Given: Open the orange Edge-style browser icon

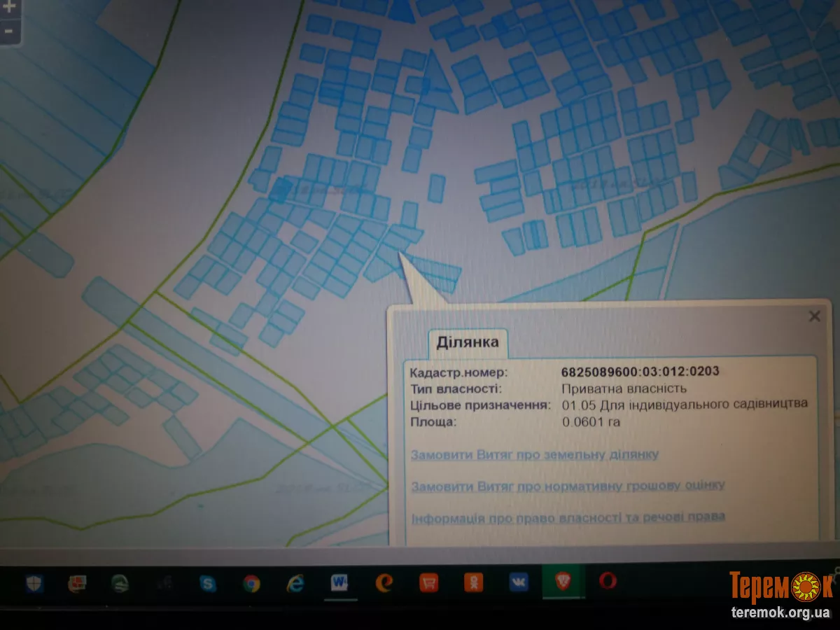Looking at the screenshot, I should point(384,582).
